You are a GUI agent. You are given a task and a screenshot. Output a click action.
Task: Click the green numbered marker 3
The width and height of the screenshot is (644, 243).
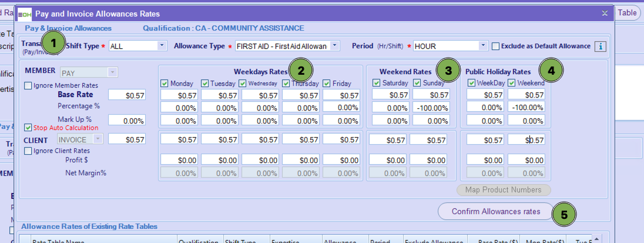[448, 71]
